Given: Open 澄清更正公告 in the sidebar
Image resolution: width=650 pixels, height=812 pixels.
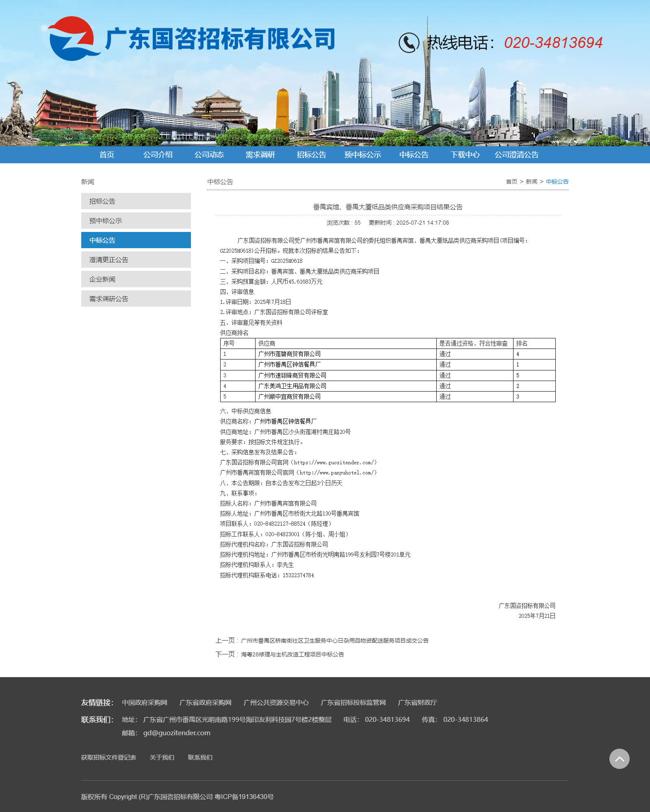Looking at the screenshot, I should click(x=136, y=260).
